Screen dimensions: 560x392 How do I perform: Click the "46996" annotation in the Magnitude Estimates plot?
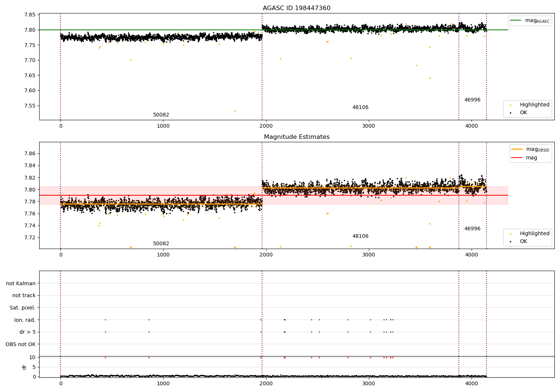coord(472,229)
